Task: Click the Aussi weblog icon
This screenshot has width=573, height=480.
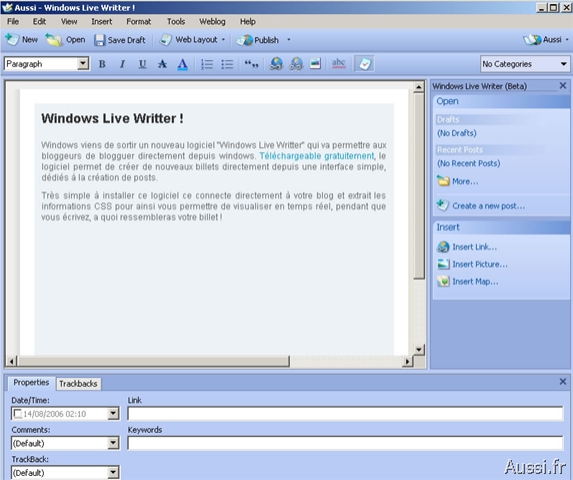Action: click(532, 40)
